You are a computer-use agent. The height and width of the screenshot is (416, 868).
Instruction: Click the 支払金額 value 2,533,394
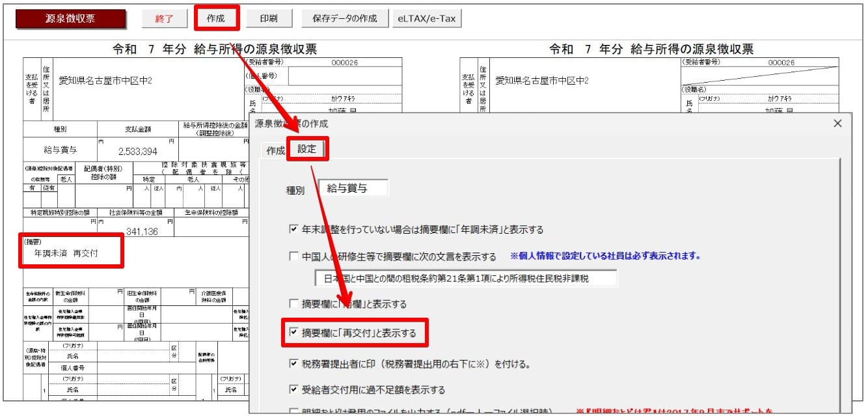click(x=137, y=150)
